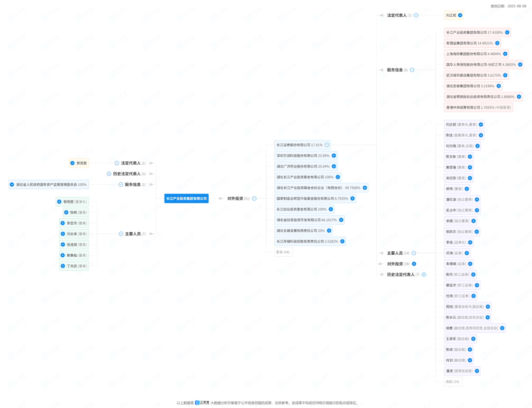Click 收起 (14) to collapse personnel list
532x408 pixels.
pyautogui.click(x=453, y=382)
